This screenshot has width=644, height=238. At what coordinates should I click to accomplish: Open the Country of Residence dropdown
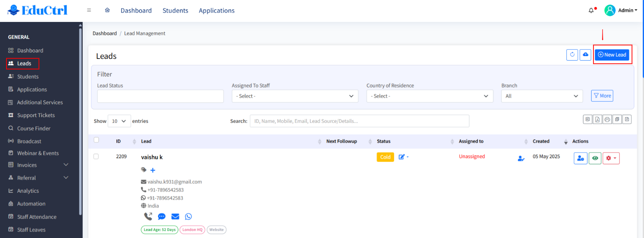(429, 96)
